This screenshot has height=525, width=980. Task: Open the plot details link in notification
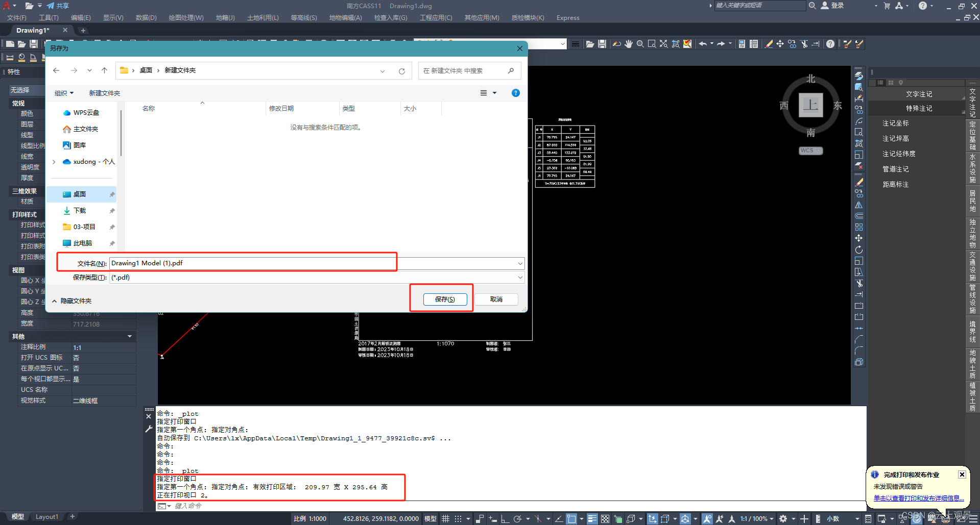(x=918, y=498)
